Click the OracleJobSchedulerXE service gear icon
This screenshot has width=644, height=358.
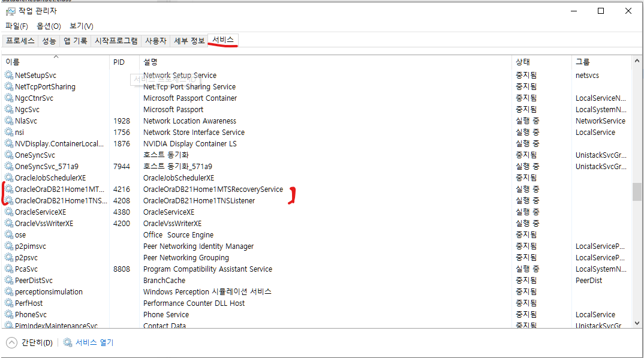[9, 178]
